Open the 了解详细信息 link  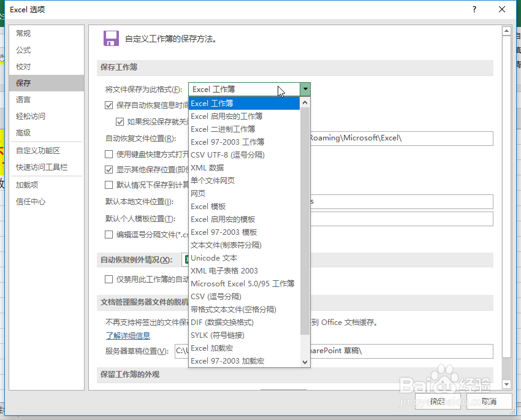pyautogui.click(x=128, y=335)
